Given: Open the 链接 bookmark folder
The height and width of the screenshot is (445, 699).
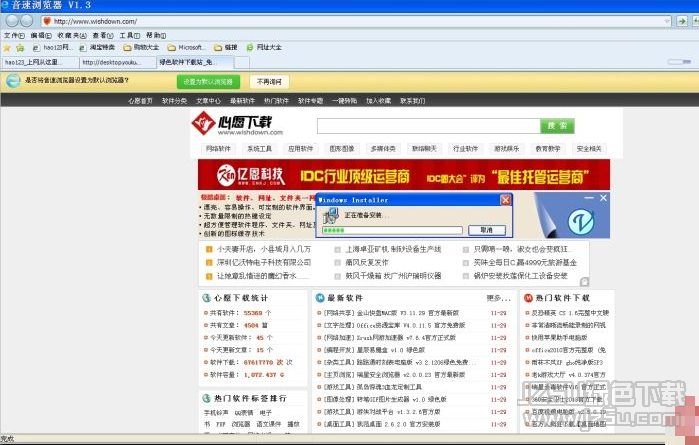Looking at the screenshot, I should coord(226,47).
